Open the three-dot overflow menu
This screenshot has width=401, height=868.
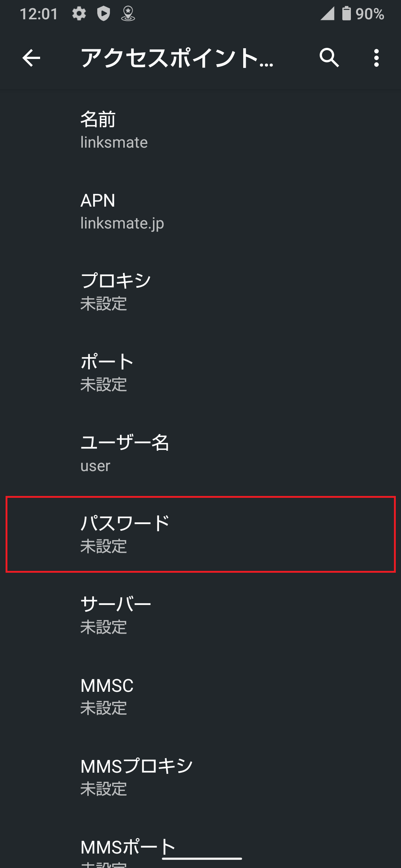376,58
